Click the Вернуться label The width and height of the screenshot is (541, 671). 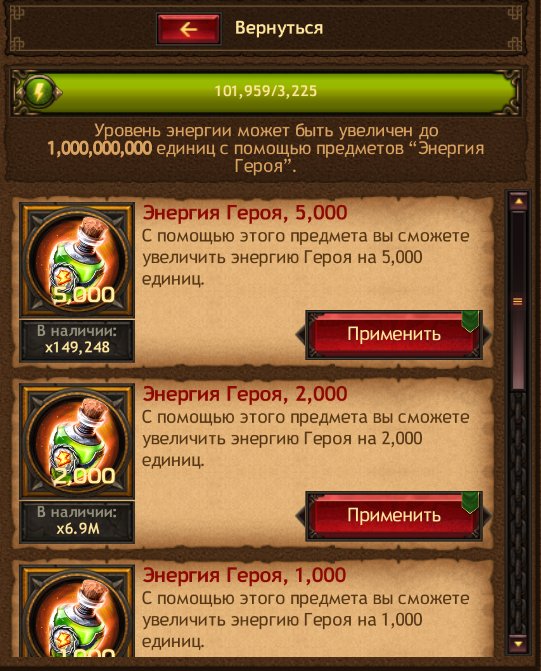[x=279, y=28]
